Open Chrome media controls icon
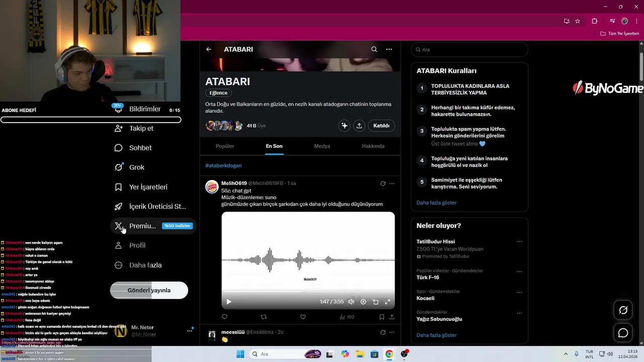The height and width of the screenshot is (362, 644). click(612, 21)
